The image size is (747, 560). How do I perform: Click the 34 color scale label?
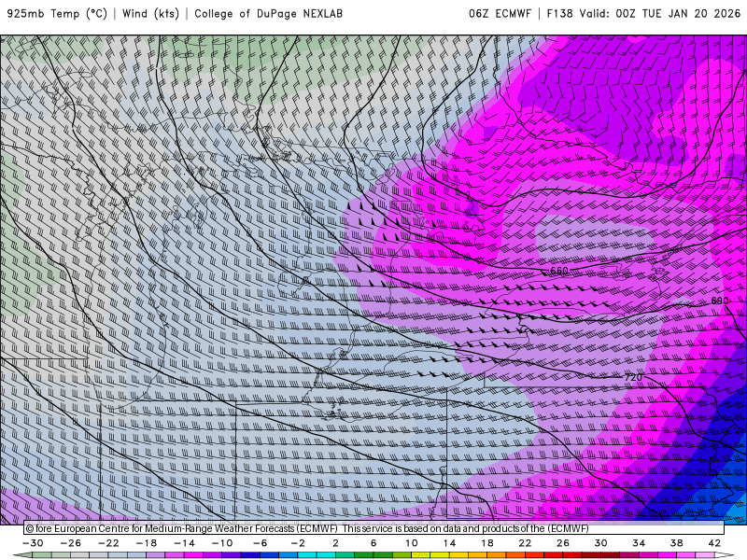pyautogui.click(x=639, y=543)
